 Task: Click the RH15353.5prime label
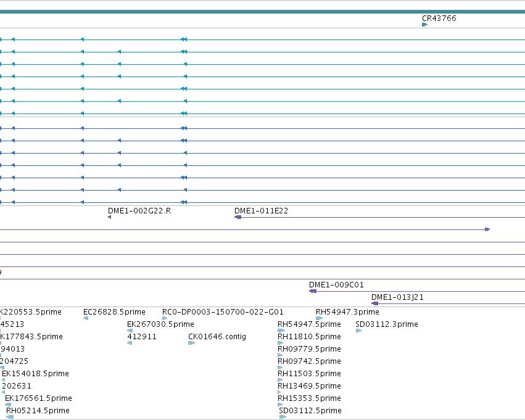pos(309,398)
